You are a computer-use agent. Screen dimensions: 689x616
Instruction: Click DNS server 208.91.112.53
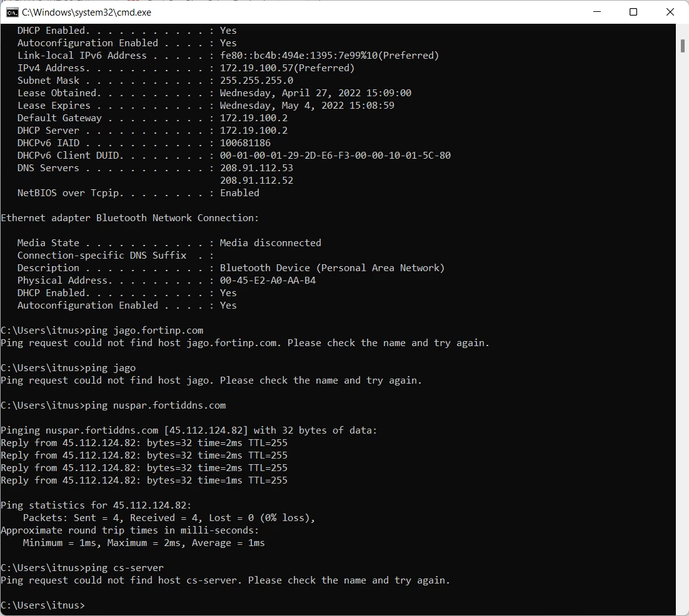tap(256, 168)
